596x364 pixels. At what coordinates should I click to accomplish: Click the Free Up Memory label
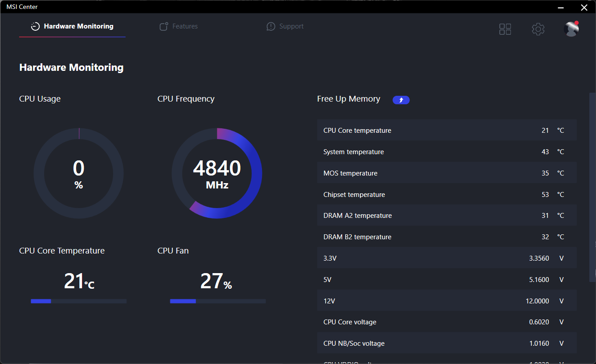point(349,99)
